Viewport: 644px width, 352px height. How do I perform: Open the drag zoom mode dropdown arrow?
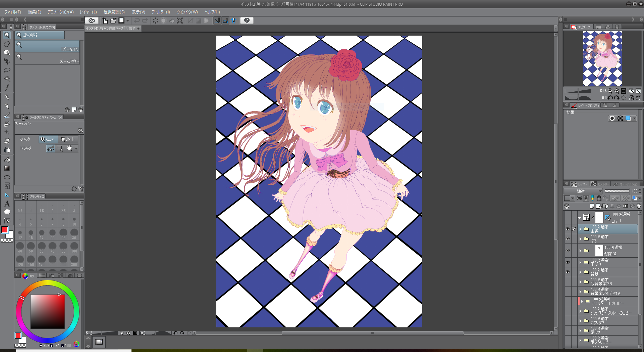(x=76, y=148)
